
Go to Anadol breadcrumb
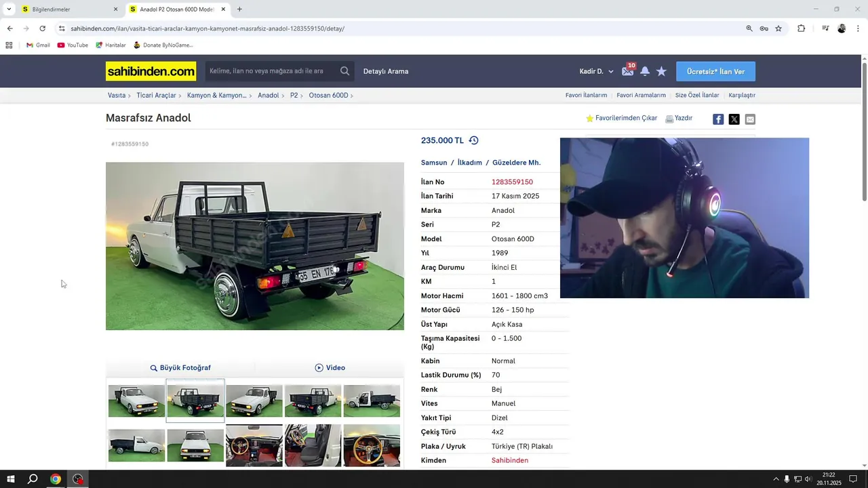(x=269, y=96)
